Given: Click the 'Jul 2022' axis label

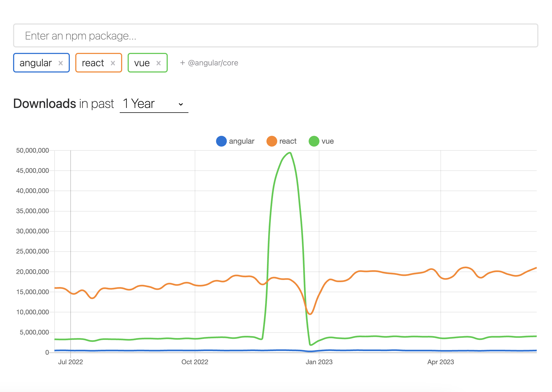Looking at the screenshot, I should click(70, 362).
